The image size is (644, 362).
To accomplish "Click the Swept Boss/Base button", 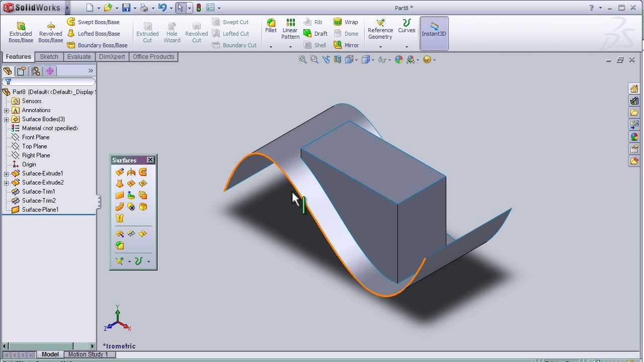I will (94, 22).
